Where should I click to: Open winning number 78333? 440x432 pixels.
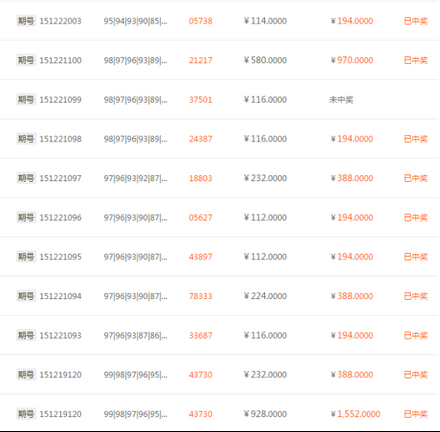point(200,296)
